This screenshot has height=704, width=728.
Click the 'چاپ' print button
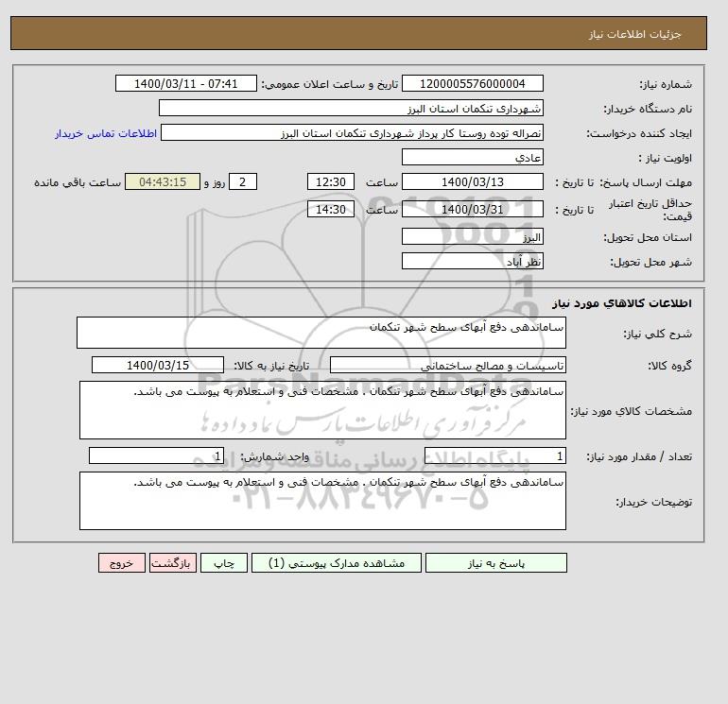click(x=224, y=562)
